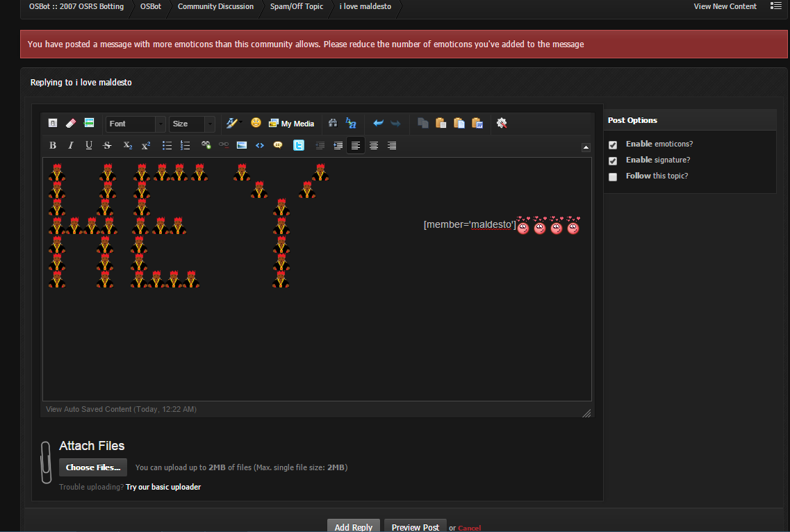Viewport: 790px width, 532px height.
Task: Apply superscript formatting
Action: coord(146,146)
